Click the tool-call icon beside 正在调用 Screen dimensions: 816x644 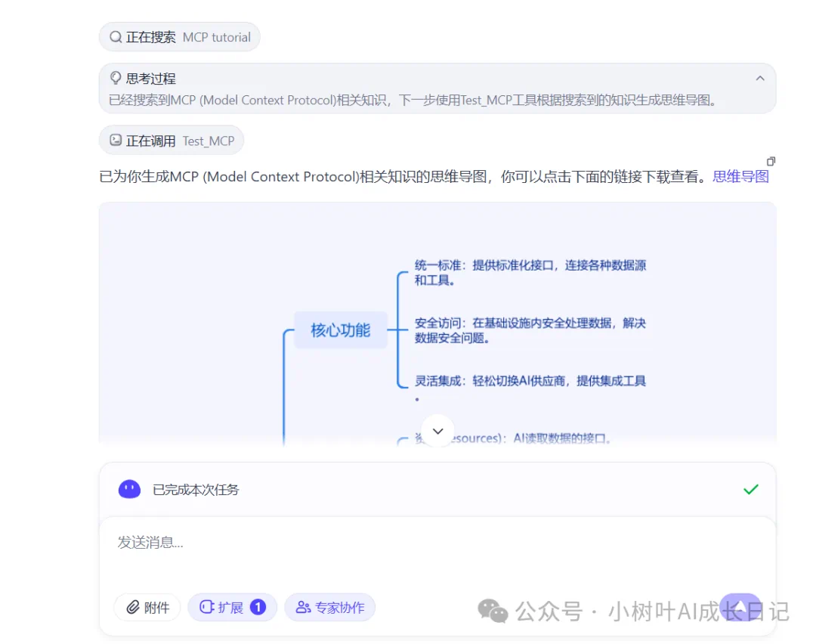(x=116, y=140)
